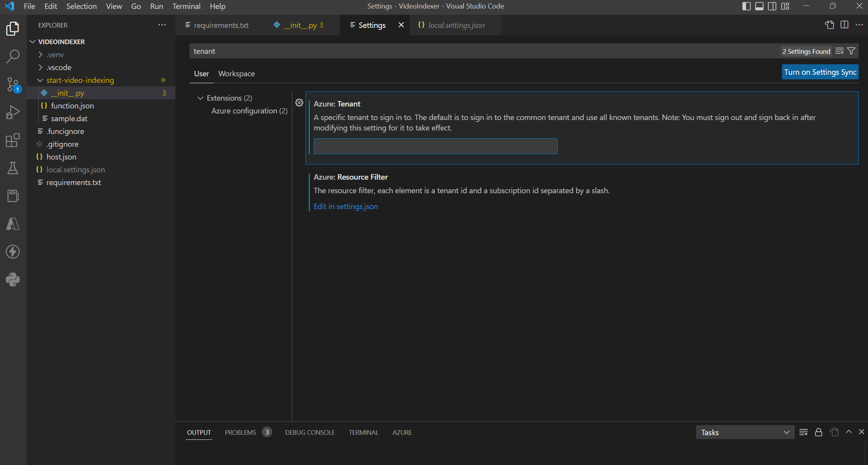Click the gear icon beside Azure: Tenant

299,103
